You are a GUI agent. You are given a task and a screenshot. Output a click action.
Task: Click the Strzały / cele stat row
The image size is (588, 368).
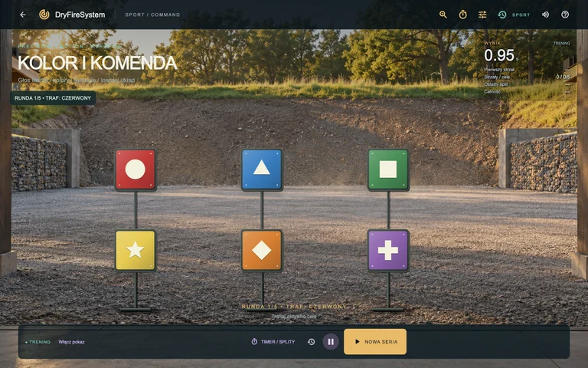tap(527, 77)
